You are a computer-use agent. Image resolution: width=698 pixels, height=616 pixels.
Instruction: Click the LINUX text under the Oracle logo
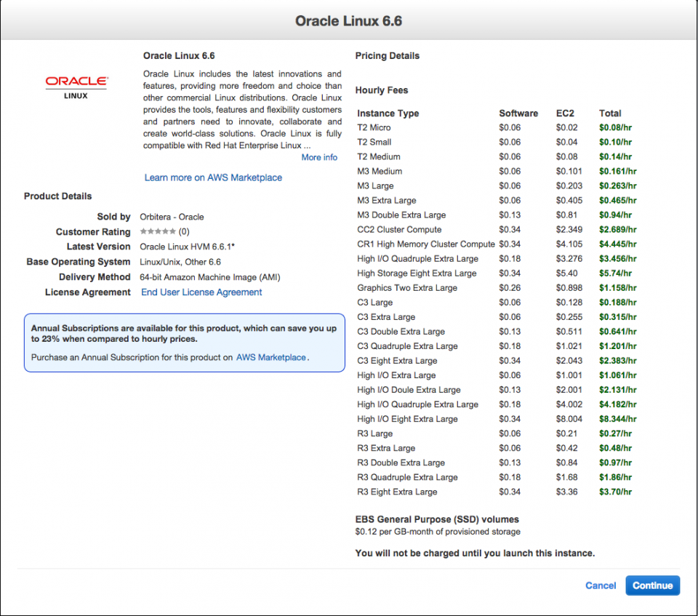tap(76, 94)
